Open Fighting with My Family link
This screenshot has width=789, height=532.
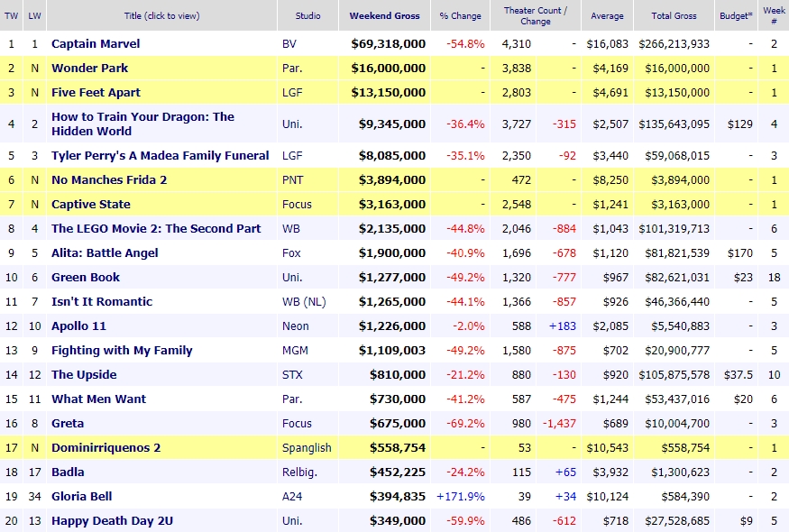click(x=122, y=350)
